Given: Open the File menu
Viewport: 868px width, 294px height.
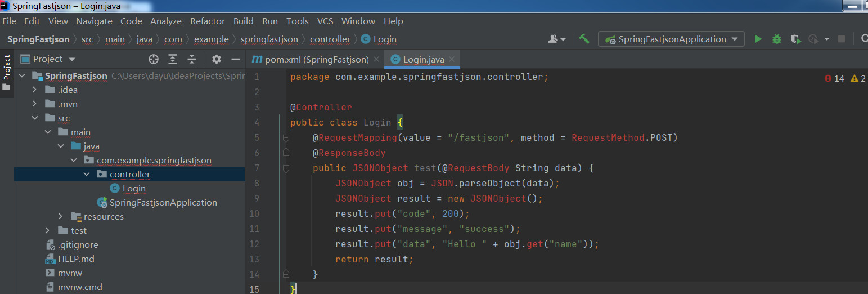Looking at the screenshot, I should point(9,21).
